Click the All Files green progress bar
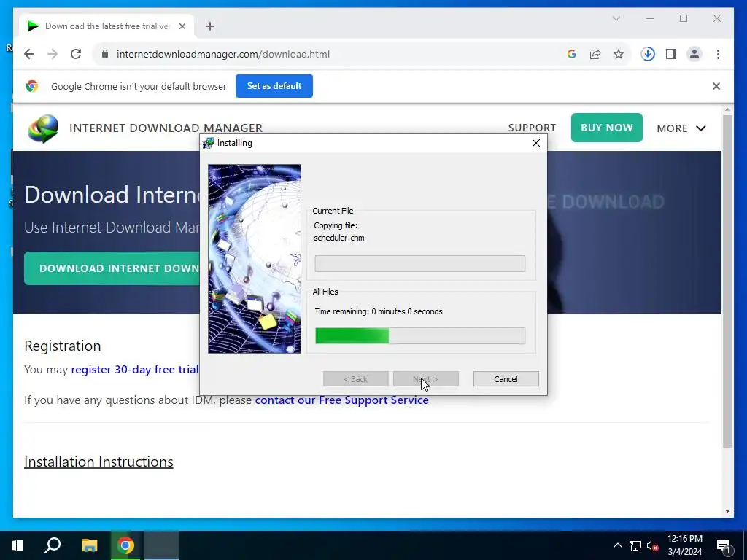This screenshot has height=560, width=747. (420, 335)
